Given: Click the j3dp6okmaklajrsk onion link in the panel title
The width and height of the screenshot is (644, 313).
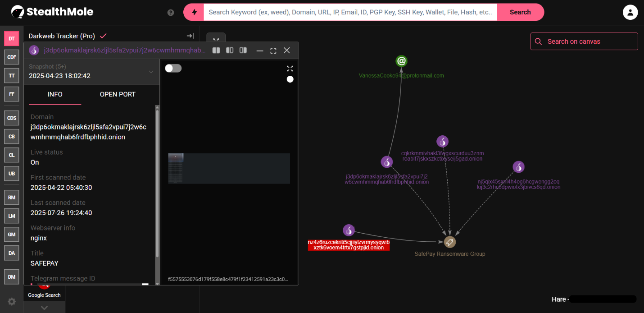Looking at the screenshot, I should click(125, 50).
